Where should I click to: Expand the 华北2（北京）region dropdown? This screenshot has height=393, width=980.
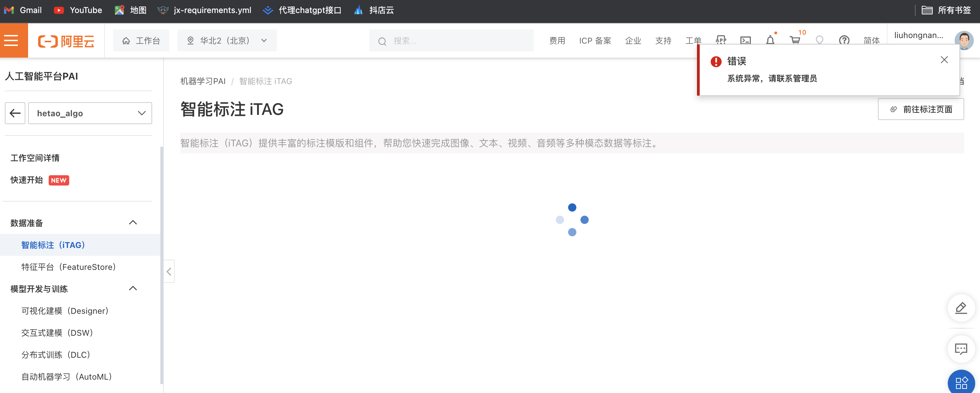tap(227, 40)
